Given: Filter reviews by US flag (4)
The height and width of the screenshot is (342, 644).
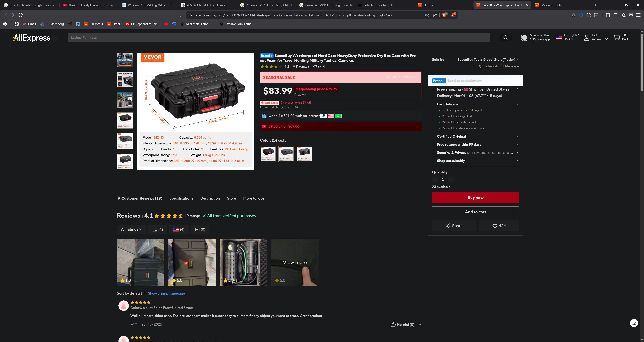Looking at the screenshot, I should click(179, 229).
